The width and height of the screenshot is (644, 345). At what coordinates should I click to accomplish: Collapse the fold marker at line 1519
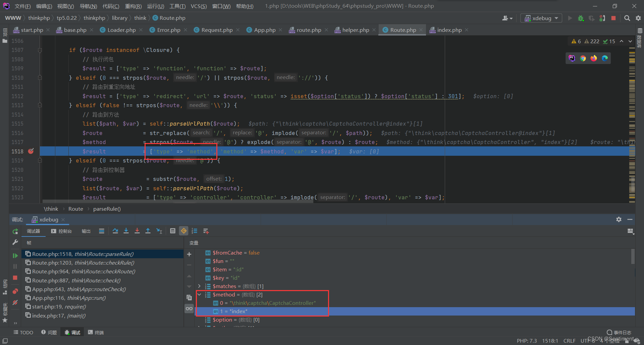coord(40,160)
